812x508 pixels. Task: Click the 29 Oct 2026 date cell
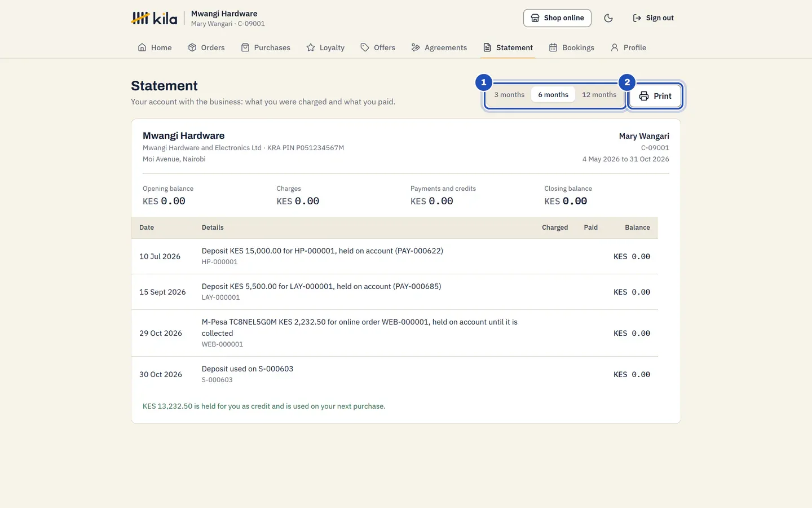click(x=161, y=333)
